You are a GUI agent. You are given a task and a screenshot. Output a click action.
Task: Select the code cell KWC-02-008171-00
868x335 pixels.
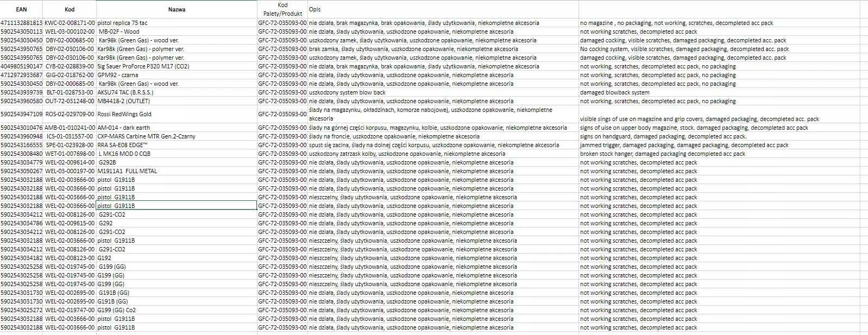(x=70, y=23)
